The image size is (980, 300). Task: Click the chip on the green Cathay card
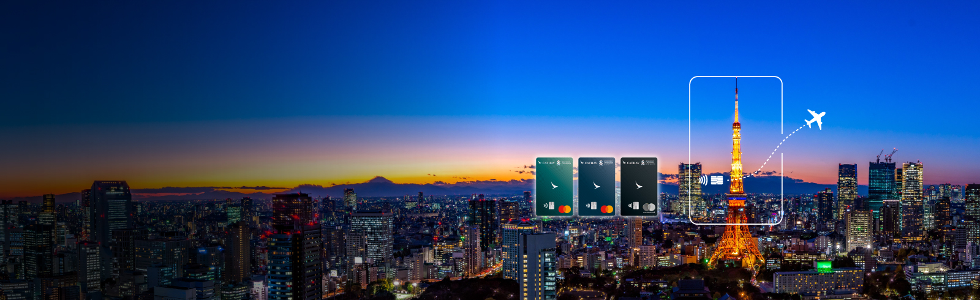(x=551, y=206)
